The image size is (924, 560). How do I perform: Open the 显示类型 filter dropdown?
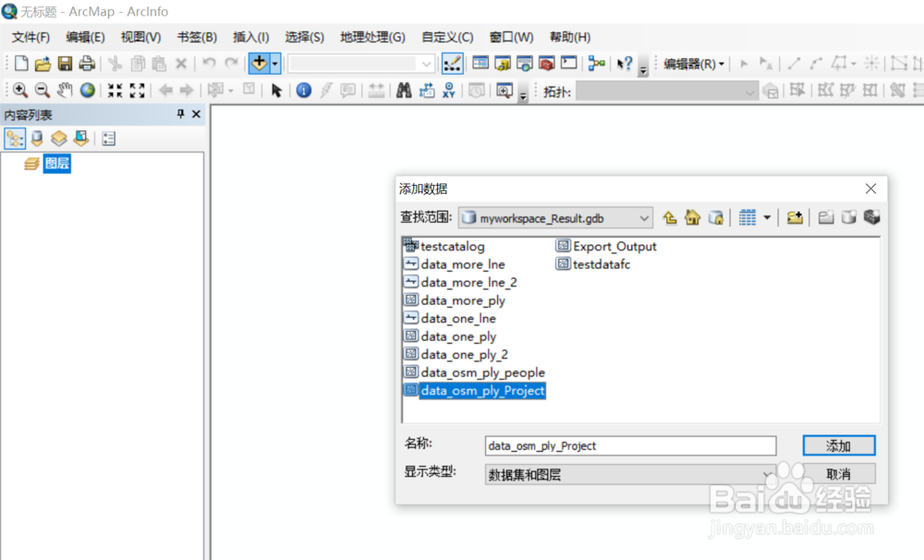click(630, 475)
